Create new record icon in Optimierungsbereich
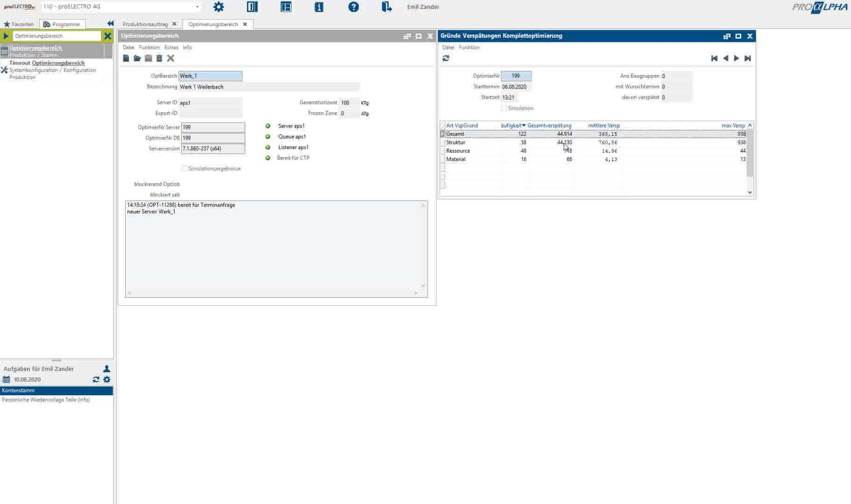851x504 pixels. (x=126, y=58)
